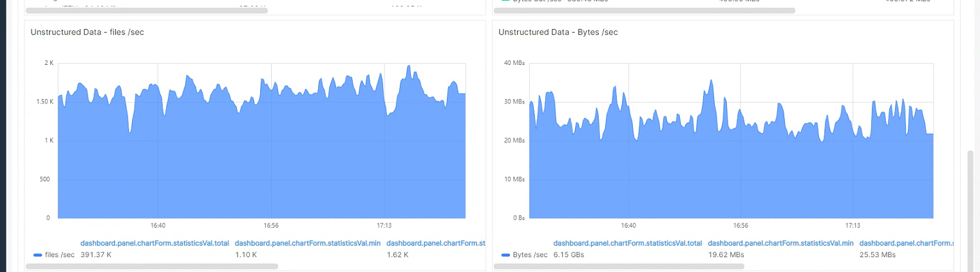Select the 'Unstructured Data - Bytes /sec' panel title
The height and width of the screenshot is (272, 980).
558,32
